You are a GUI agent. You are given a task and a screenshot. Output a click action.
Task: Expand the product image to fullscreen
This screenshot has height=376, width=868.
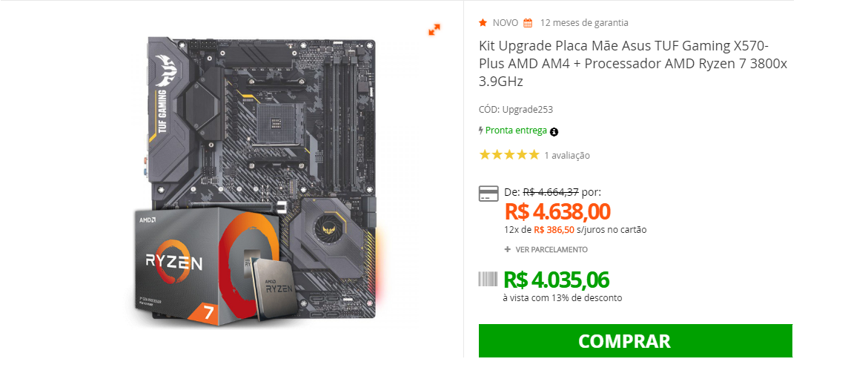(434, 30)
